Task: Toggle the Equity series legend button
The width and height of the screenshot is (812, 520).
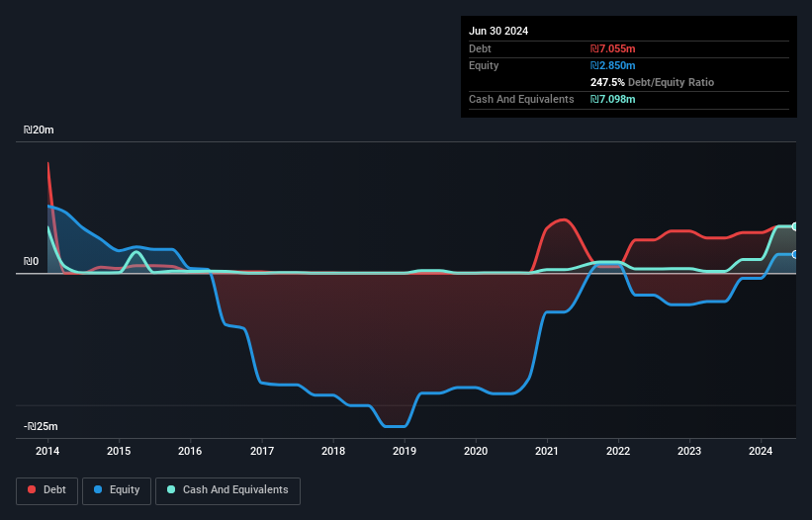Action: (x=117, y=490)
